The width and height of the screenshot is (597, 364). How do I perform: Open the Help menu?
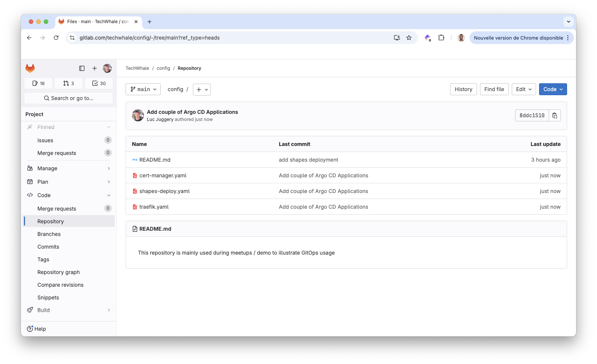tap(37, 329)
